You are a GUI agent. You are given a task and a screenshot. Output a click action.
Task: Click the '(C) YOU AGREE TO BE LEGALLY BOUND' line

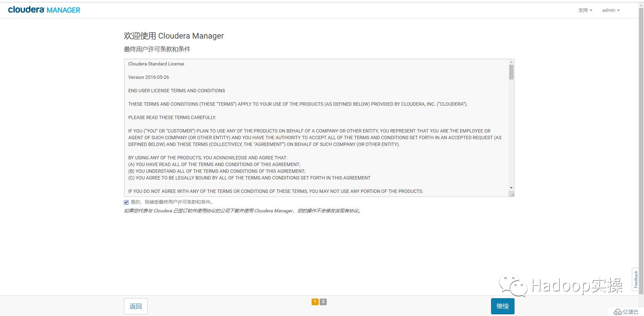tap(249, 178)
